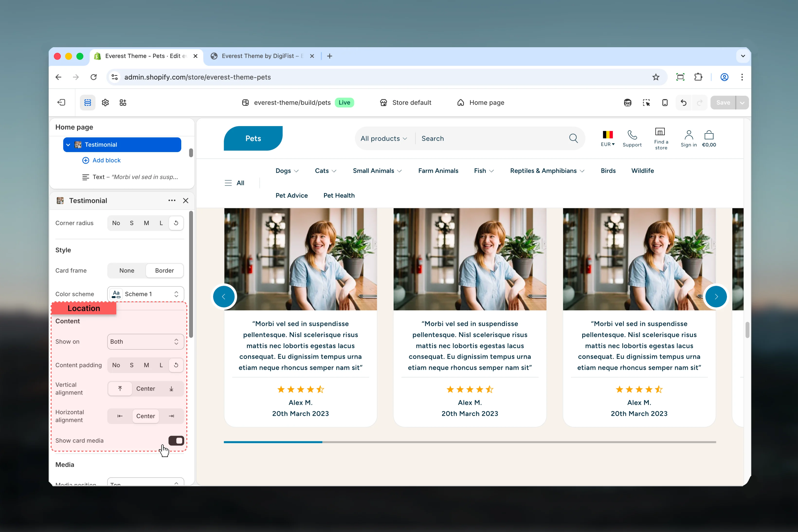The width and height of the screenshot is (798, 532).
Task: Go to next testimonial slide
Action: coord(716,296)
